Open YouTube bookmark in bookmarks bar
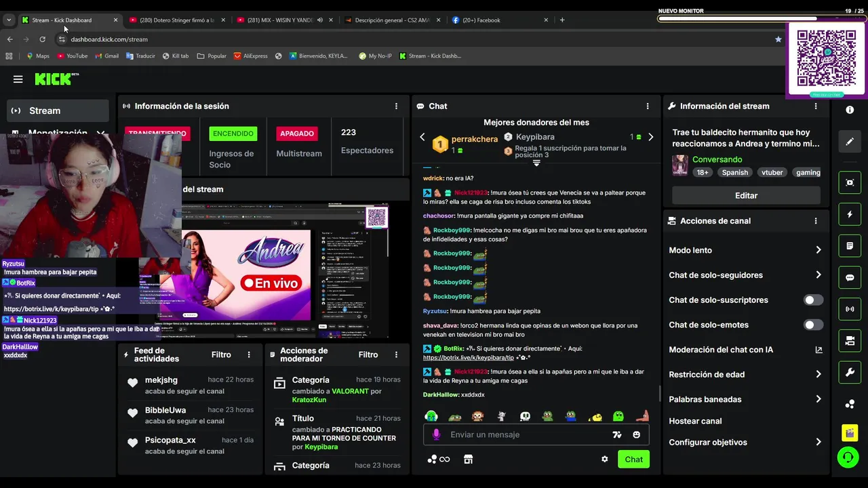Screen dimensions: 868x488 (x=72, y=56)
